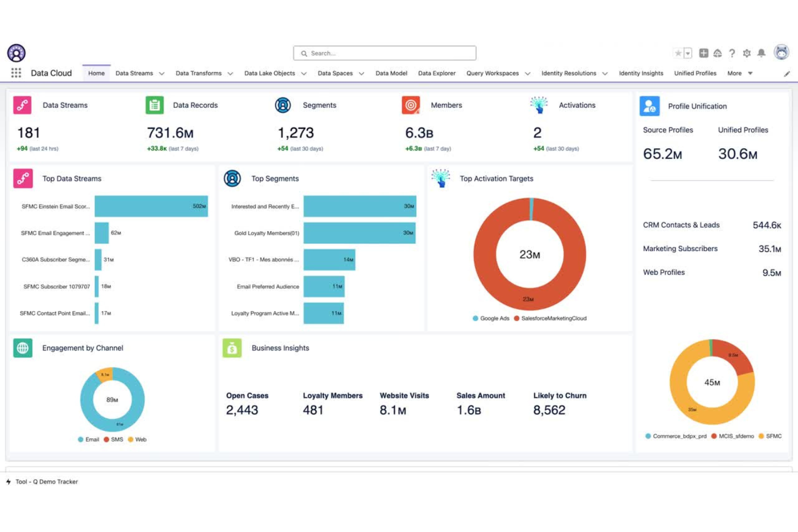Switch to the Data Model tab

click(391, 73)
